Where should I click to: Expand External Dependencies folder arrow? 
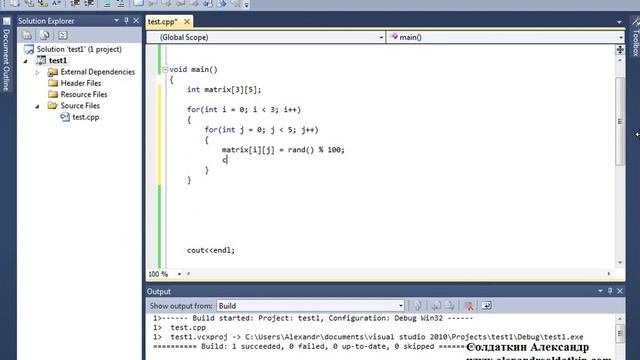coord(37,72)
